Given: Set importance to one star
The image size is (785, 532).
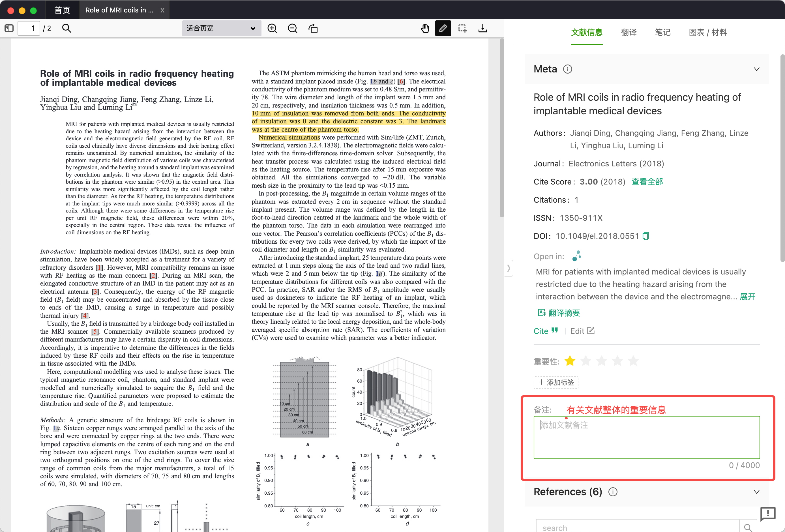Looking at the screenshot, I should click(x=570, y=361).
